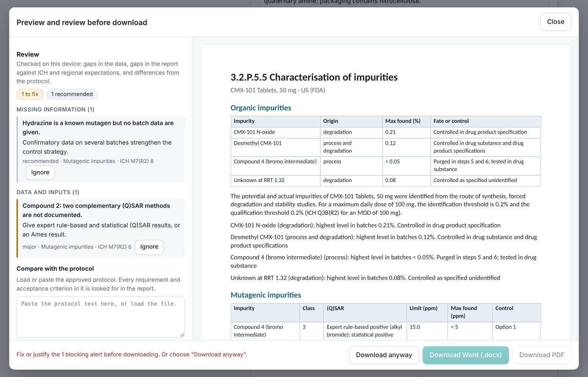Viewport: 588px width, 377px height.
Task: Click 'Option 1' control cell
Action: point(516,331)
